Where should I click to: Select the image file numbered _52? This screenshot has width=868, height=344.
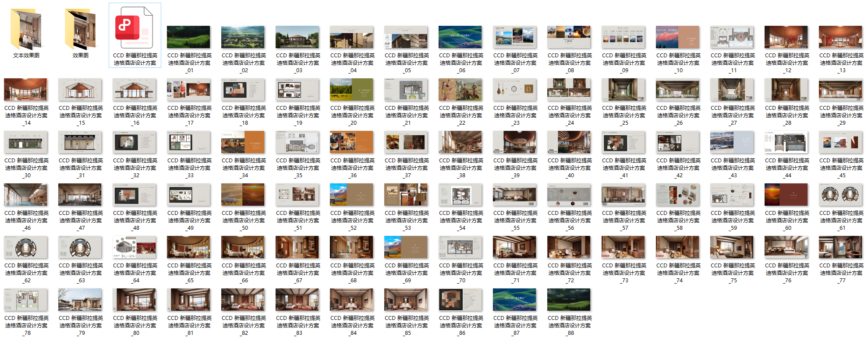point(352,194)
